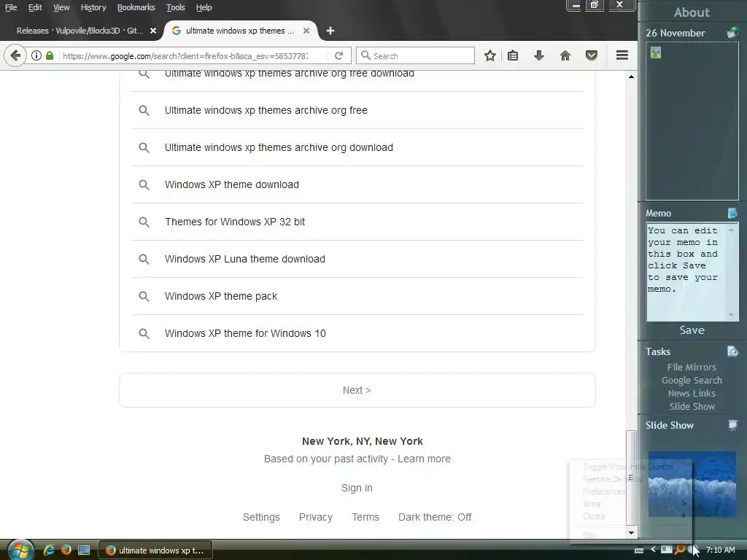Close the Releases Vulpovile/Blocks3D tab
Screen dimensions: 747x560
tap(153, 31)
